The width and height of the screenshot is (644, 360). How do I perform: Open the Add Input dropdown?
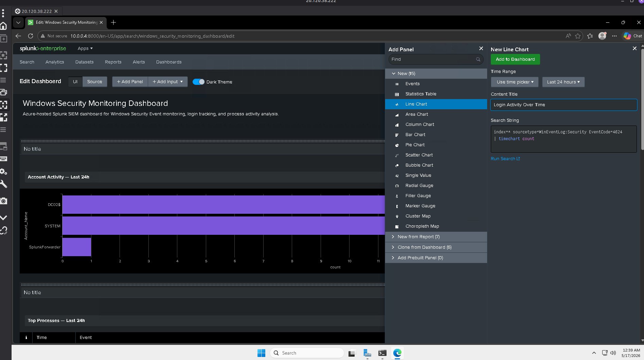pyautogui.click(x=168, y=82)
